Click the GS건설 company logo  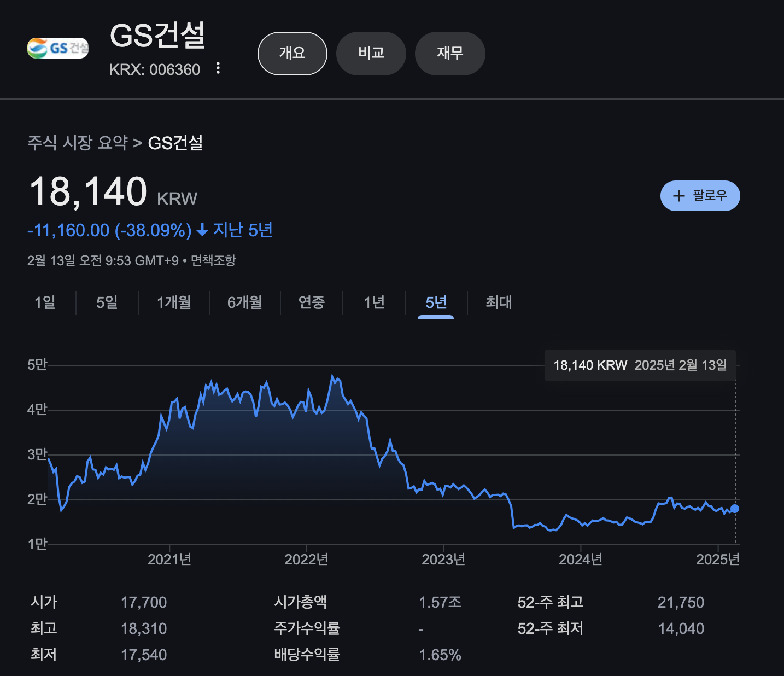pyautogui.click(x=58, y=48)
